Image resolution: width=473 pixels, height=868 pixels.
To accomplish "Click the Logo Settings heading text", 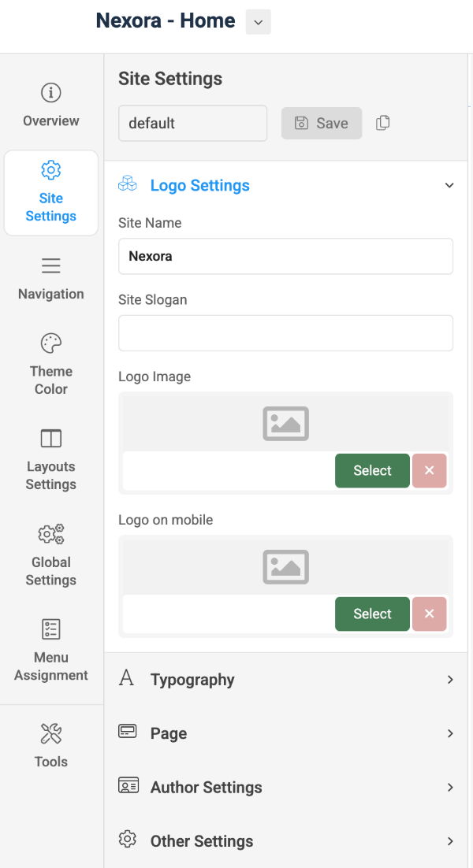I will pyautogui.click(x=200, y=185).
